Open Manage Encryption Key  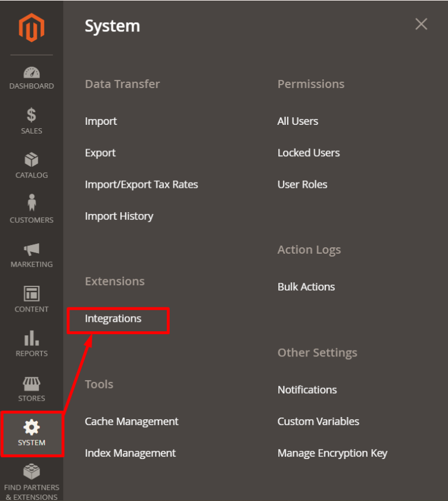pos(332,453)
